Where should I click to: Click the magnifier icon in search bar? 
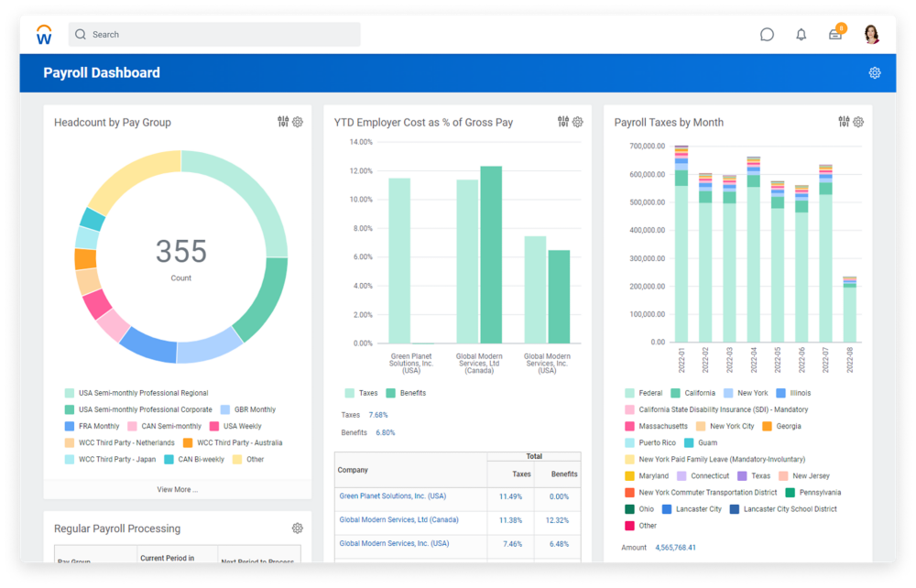[x=81, y=35]
